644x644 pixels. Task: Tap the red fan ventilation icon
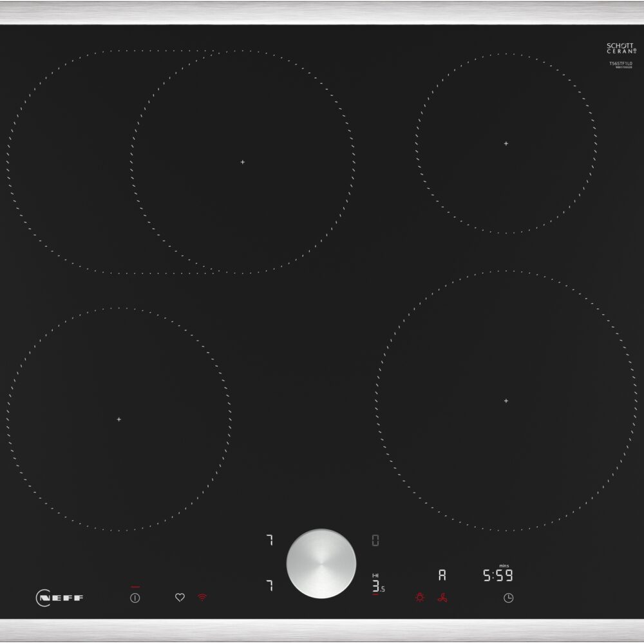(442, 598)
